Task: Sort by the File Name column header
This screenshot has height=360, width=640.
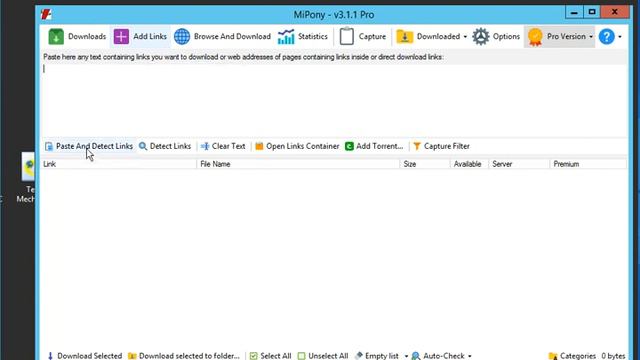Action: click(298, 164)
